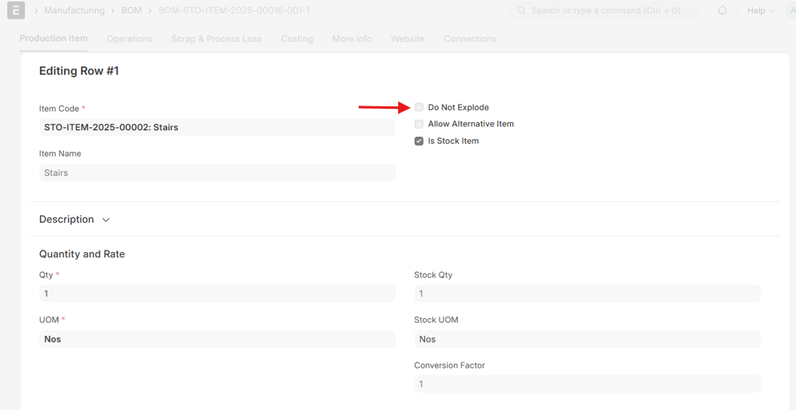This screenshot has height=410, width=796.
Task: Check the Allow Alternative Item option
Action: [419, 124]
